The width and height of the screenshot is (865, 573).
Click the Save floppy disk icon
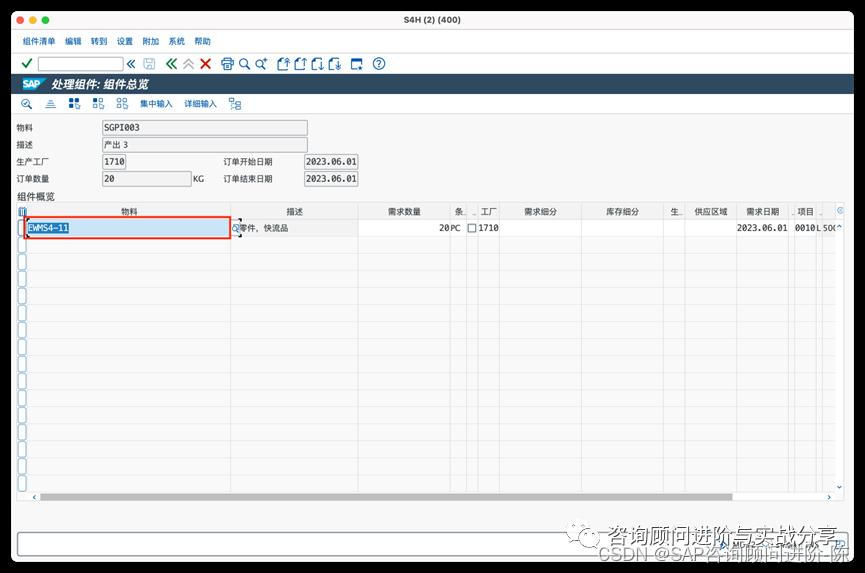click(149, 64)
